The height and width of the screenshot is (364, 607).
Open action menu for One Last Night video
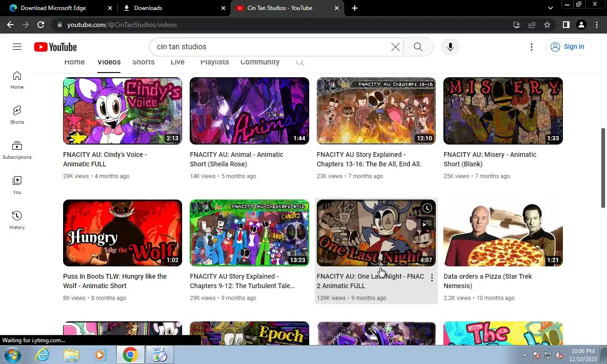click(x=432, y=278)
